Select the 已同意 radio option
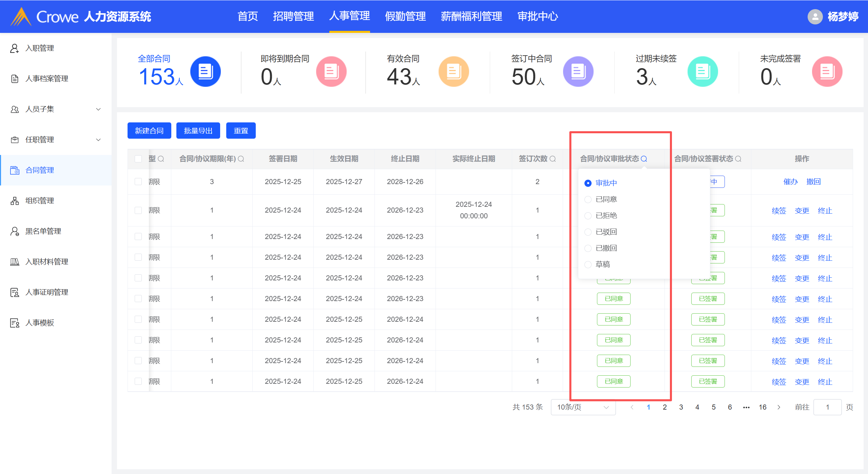Viewport: 868px width, 474px height. point(588,199)
